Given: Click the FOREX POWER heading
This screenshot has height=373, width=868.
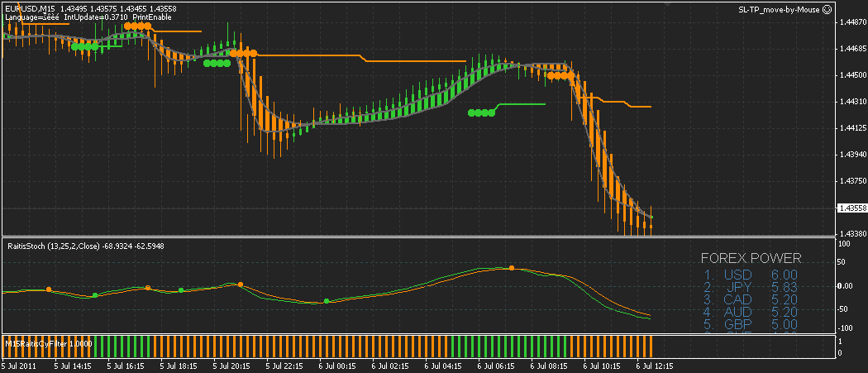Looking at the screenshot, I should (x=751, y=258).
